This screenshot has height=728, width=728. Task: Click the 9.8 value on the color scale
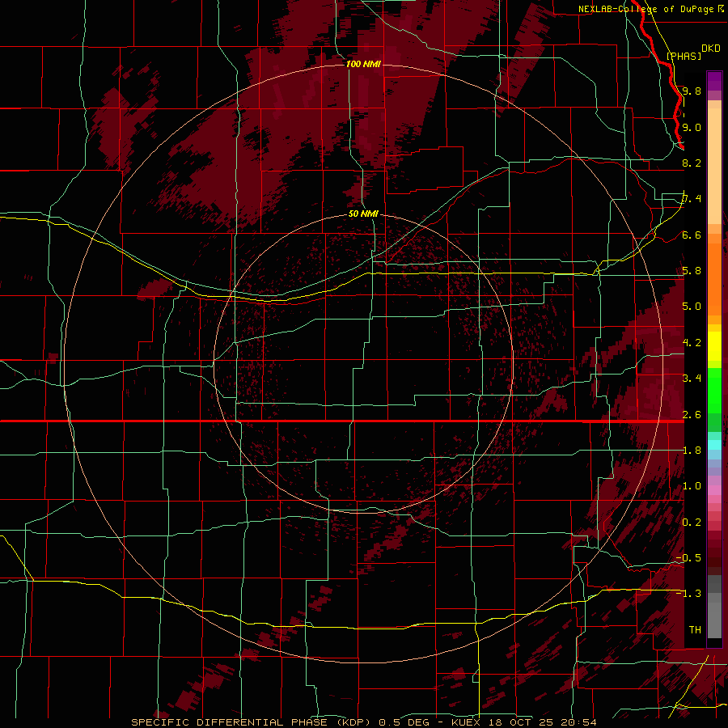pos(692,91)
